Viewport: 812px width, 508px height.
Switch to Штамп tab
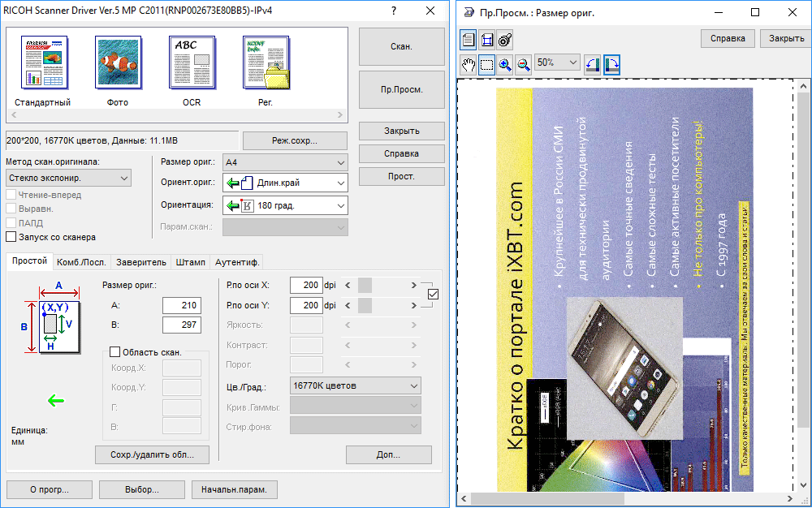click(x=190, y=262)
